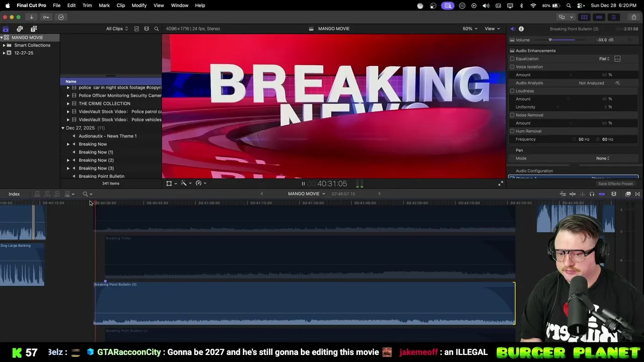
Task: Open the All Clips filter dropdown
Action: coord(117,29)
